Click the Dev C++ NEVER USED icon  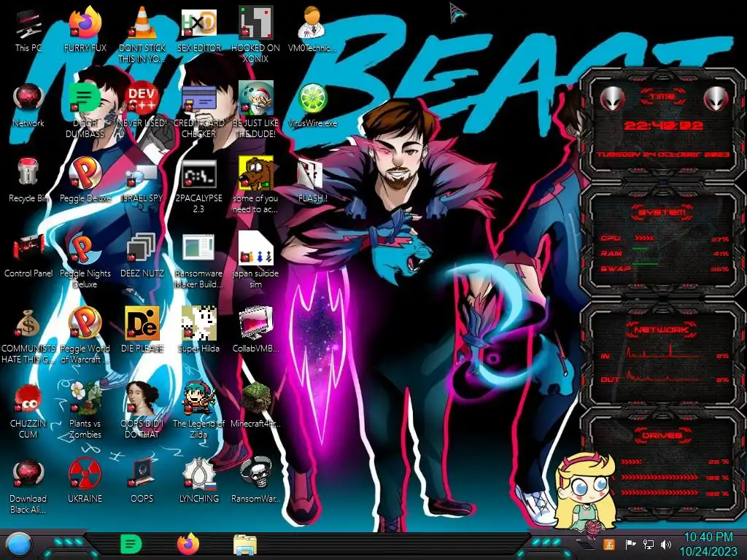142,99
